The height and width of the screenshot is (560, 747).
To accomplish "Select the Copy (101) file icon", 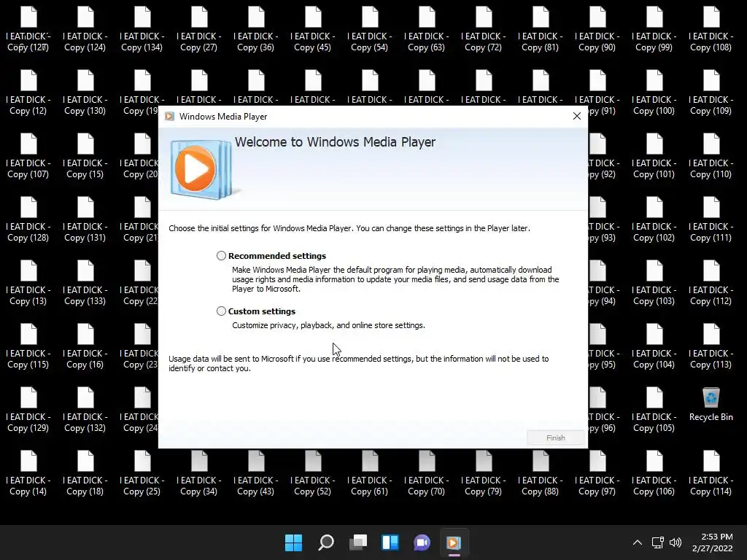I will 654,156.
